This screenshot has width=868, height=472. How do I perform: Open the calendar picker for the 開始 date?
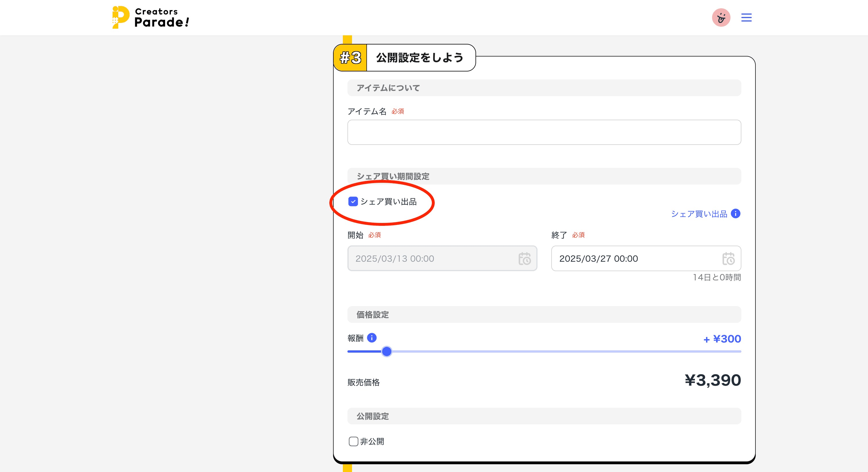point(525,259)
